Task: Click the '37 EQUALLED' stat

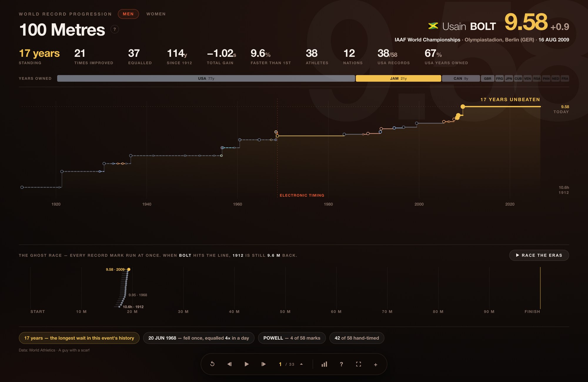Action: [x=140, y=56]
